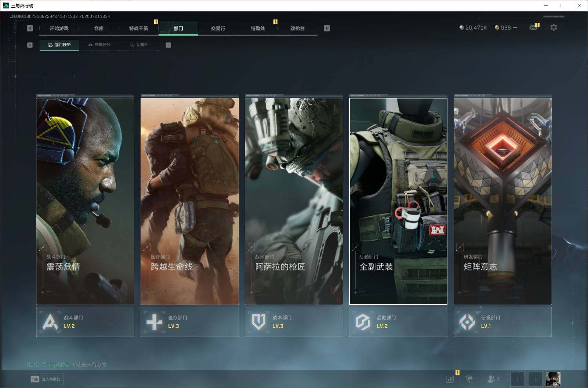Click the 战斗部门 emblem icon
Screen dimensions: 588x388
[50, 322]
